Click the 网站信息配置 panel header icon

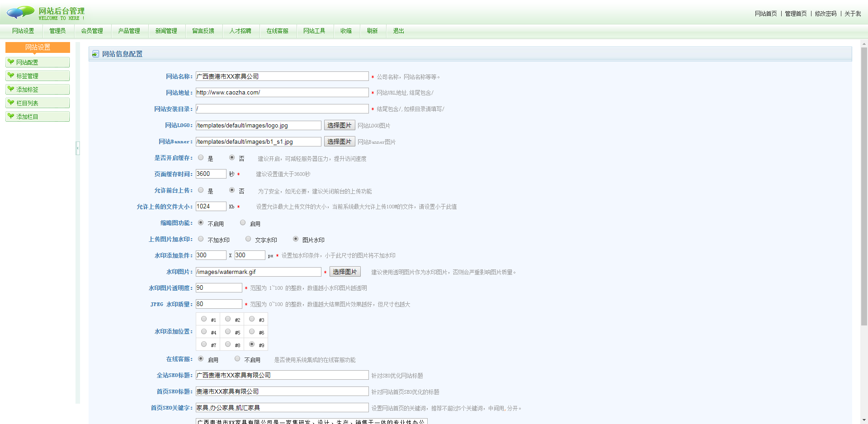[x=95, y=54]
